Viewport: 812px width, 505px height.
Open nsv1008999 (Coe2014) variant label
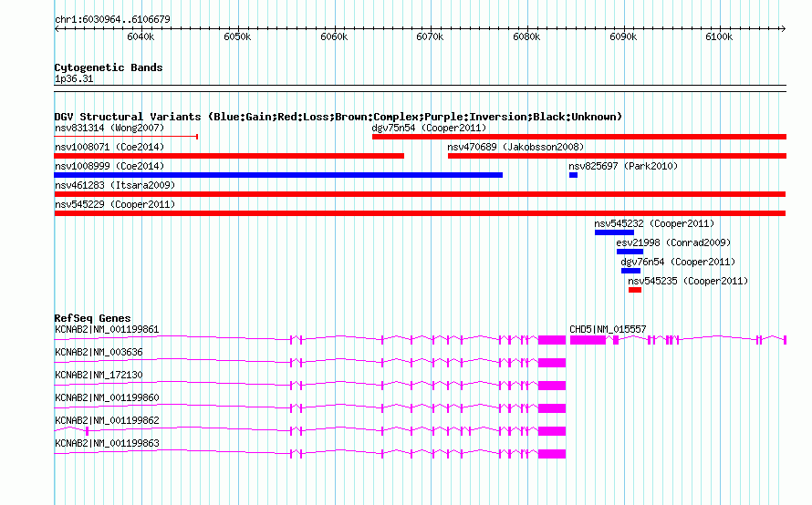(109, 166)
